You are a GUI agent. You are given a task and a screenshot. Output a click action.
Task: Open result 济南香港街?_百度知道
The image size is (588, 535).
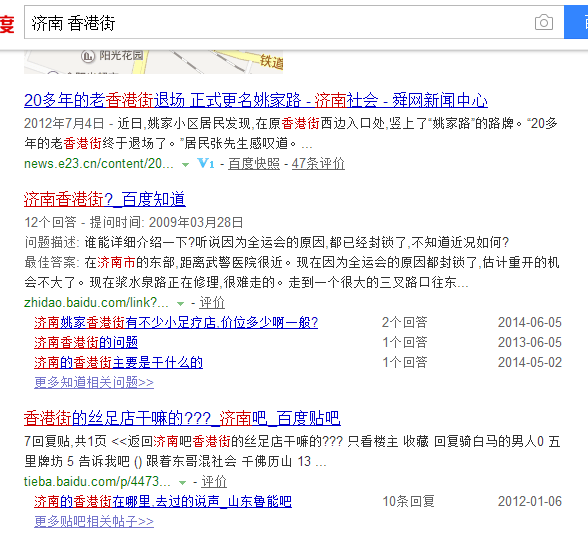(105, 199)
